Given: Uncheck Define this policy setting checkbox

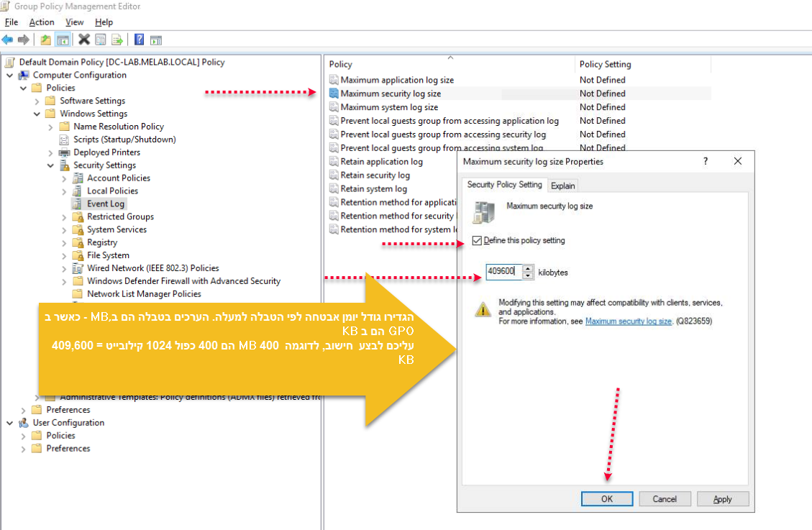Looking at the screenshot, I should coord(477,240).
